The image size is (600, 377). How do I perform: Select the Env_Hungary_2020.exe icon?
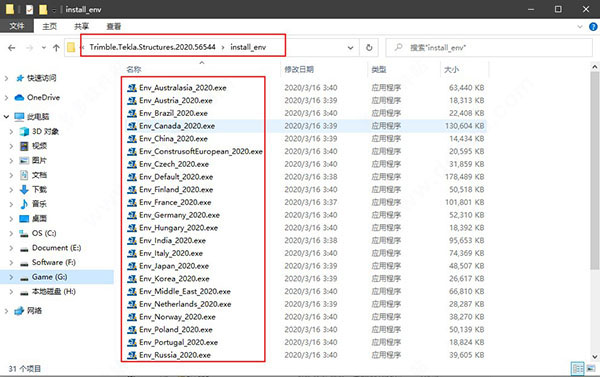point(132,228)
